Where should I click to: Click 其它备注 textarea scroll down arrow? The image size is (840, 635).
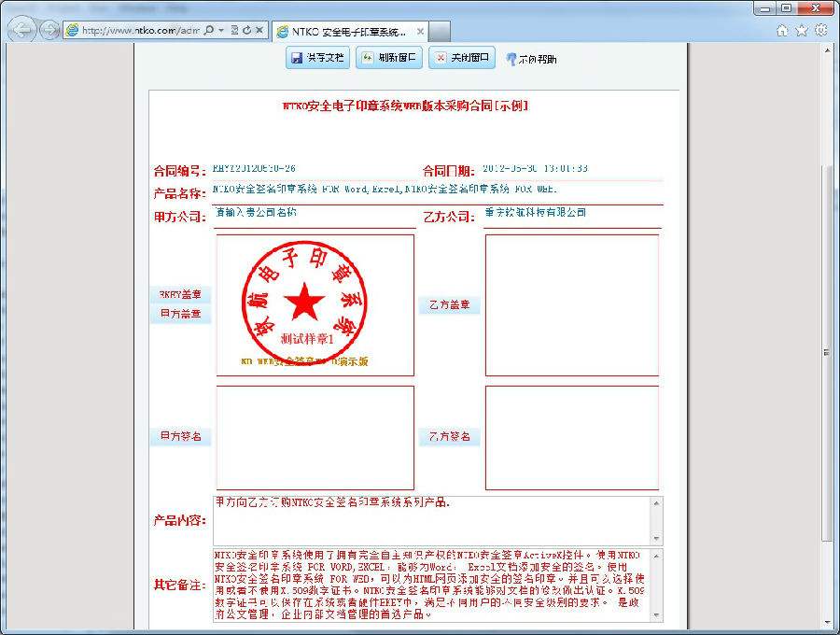coord(657,615)
